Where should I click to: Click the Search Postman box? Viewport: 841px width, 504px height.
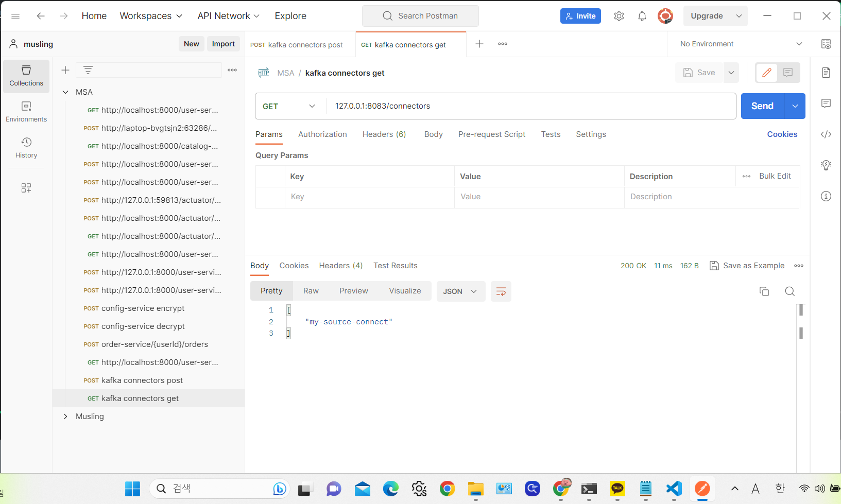click(420, 16)
